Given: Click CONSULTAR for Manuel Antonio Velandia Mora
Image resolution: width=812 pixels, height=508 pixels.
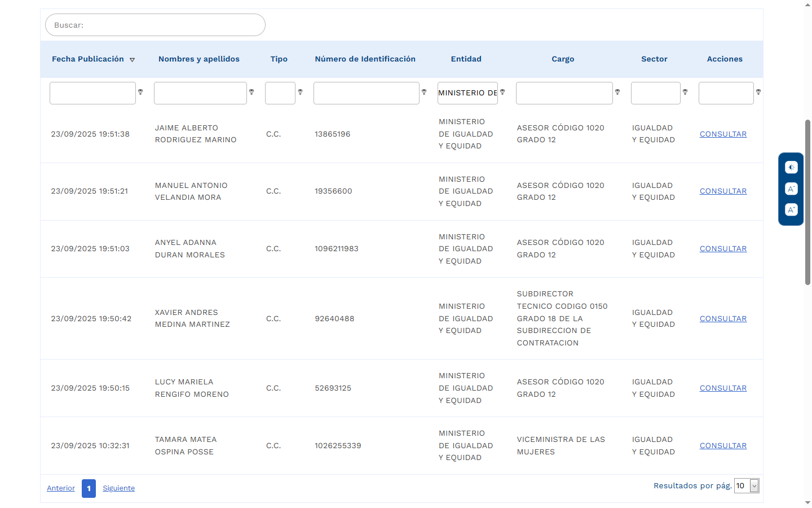Looking at the screenshot, I should pyautogui.click(x=723, y=191).
